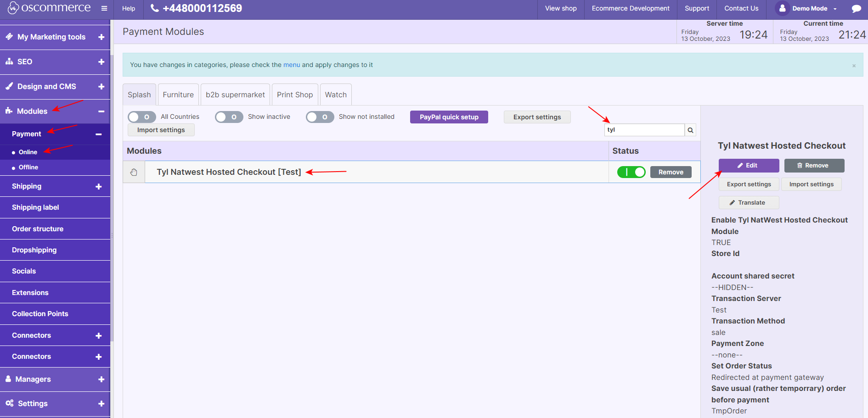Click the Modules puzzle icon

pyautogui.click(x=9, y=111)
